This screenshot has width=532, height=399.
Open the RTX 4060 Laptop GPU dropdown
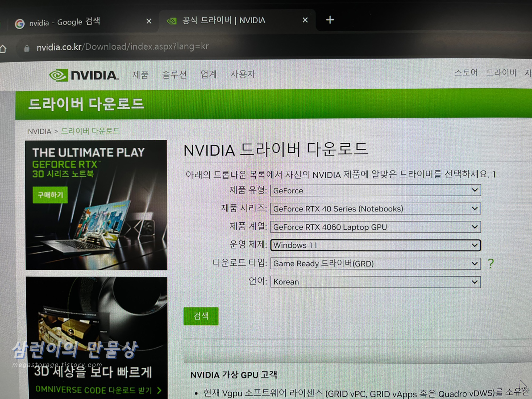[375, 227]
